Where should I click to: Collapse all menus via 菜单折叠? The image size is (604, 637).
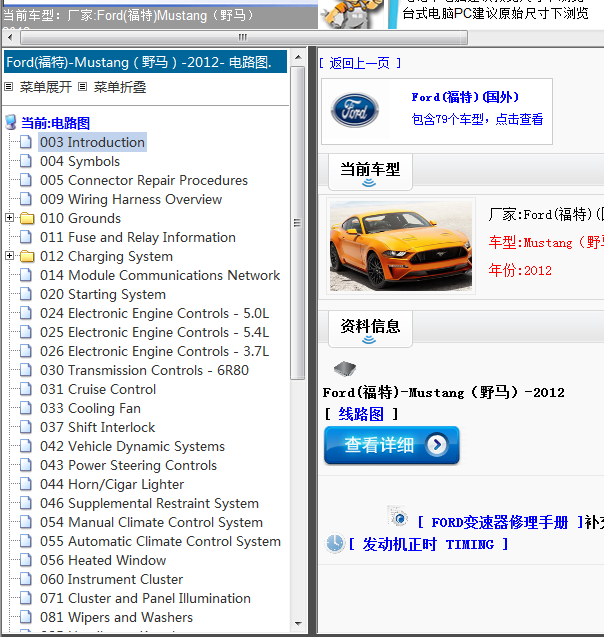tap(120, 87)
